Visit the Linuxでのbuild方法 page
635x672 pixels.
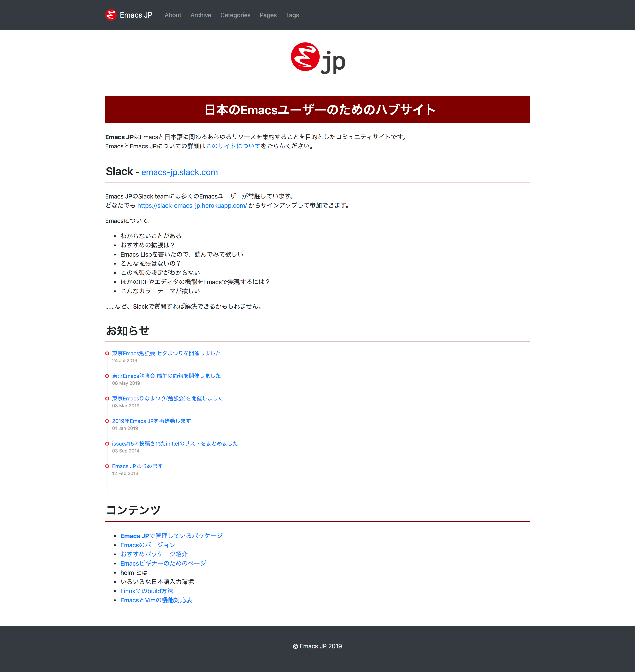[147, 591]
